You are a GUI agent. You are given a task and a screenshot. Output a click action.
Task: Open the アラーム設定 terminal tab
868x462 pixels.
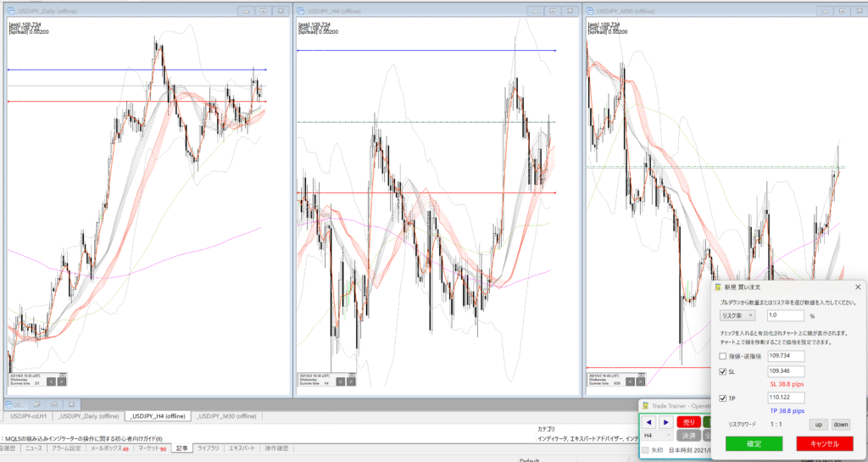click(x=66, y=448)
